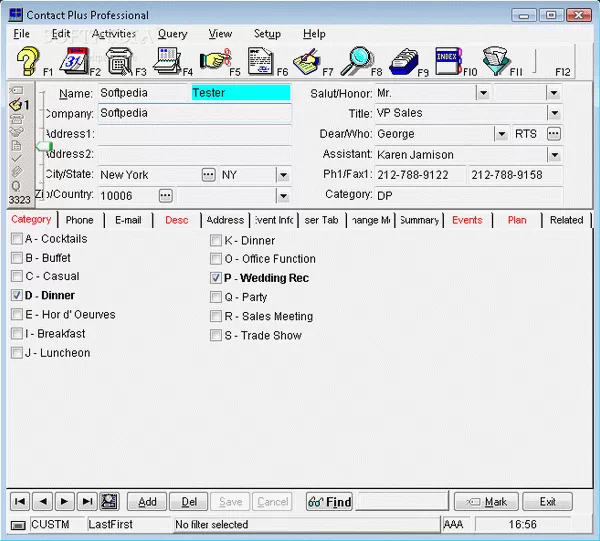The height and width of the screenshot is (541, 600).
Task: Click the telephone icon in left sidebar
Action: click(x=16, y=119)
